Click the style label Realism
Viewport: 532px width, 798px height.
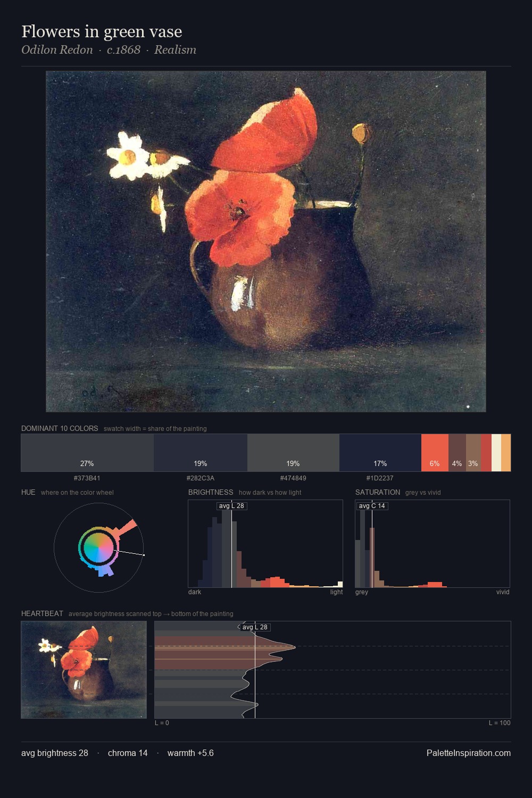point(175,50)
